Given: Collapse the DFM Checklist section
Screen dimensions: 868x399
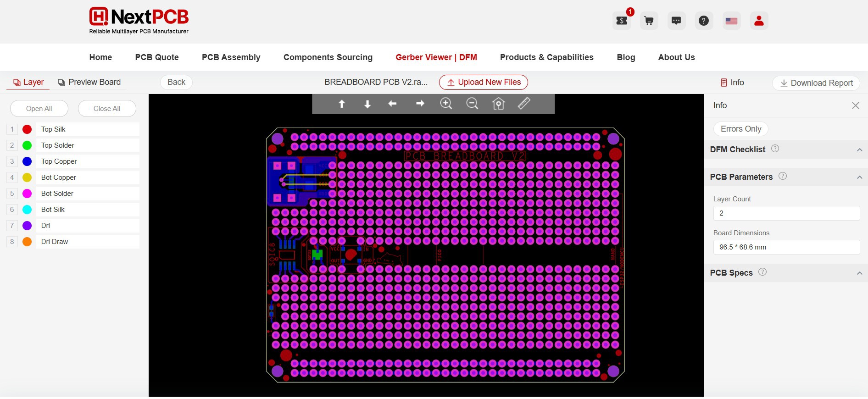Looking at the screenshot, I should (x=859, y=150).
